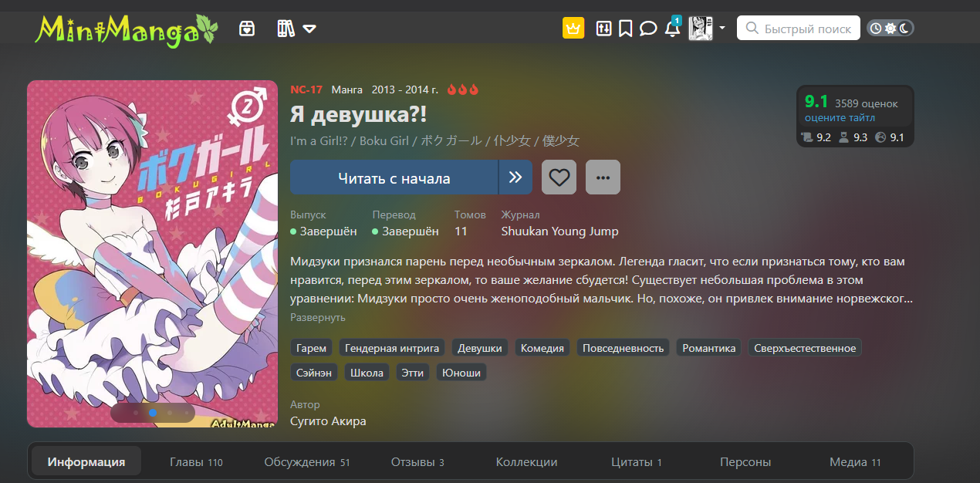Screen dimensions: 980x483
Task: Click the manga cover image
Action: tap(152, 254)
